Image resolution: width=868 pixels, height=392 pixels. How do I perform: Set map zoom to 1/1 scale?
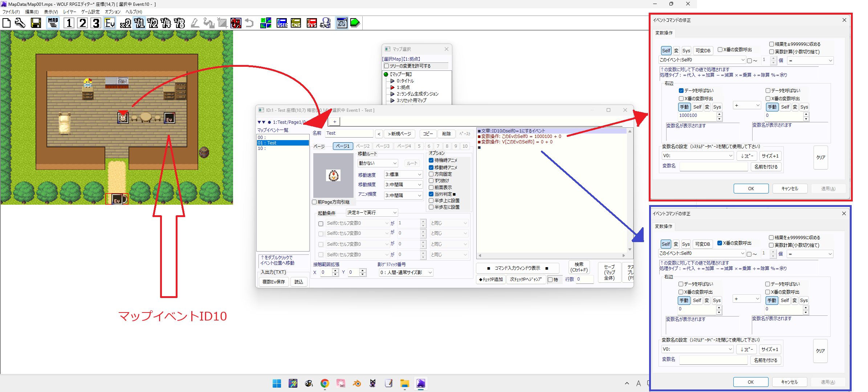tap(139, 23)
